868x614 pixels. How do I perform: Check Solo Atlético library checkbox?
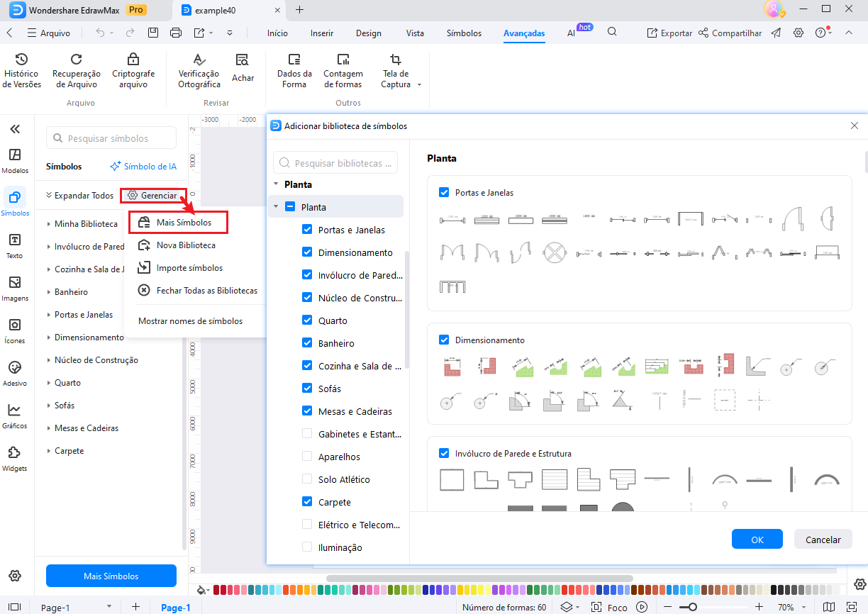307,479
